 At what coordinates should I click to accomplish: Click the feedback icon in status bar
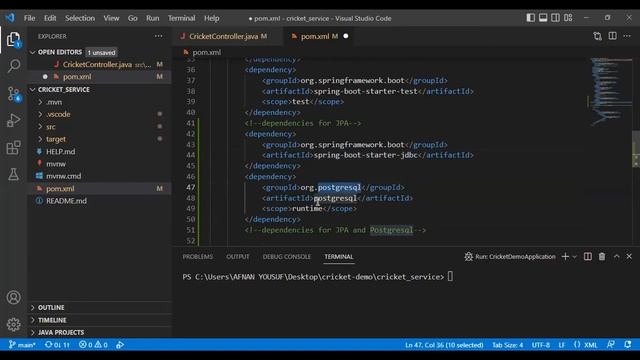(x=611, y=345)
